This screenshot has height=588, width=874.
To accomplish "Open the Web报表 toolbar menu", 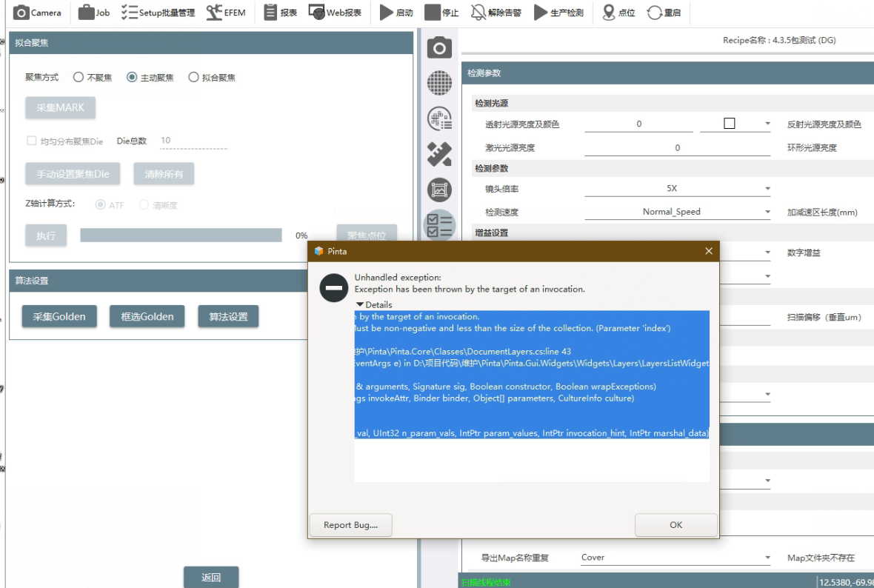I will 317,13.
